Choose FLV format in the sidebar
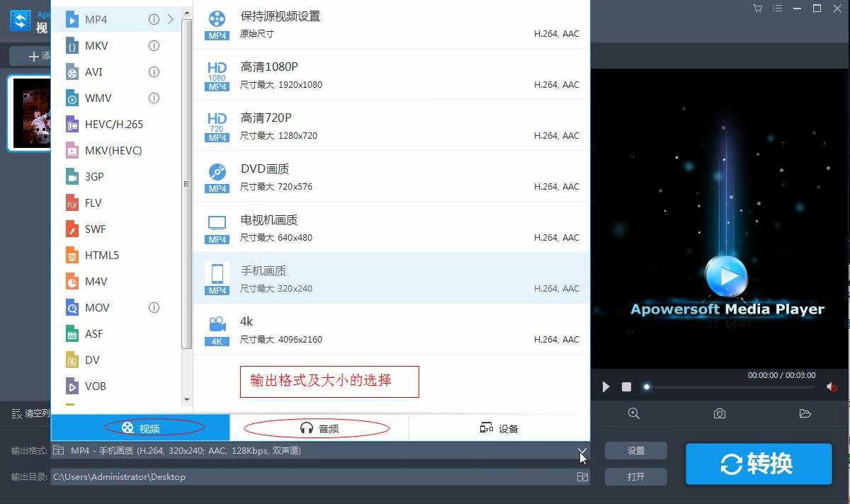 (116, 202)
